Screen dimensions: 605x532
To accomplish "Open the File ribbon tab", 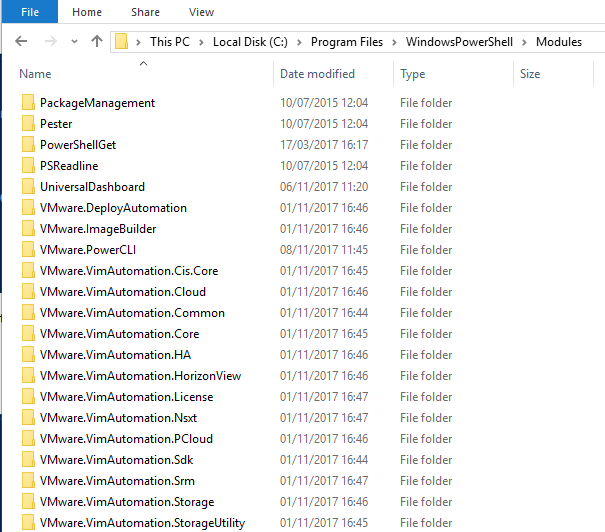I will click(30, 12).
